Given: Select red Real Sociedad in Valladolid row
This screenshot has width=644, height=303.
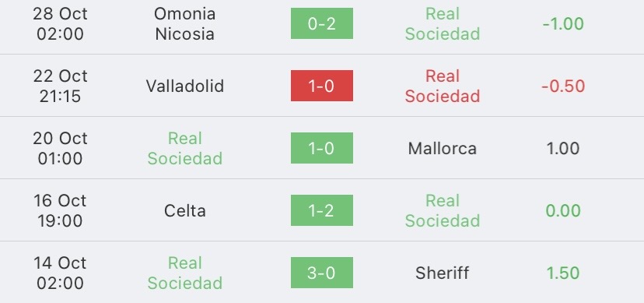Looking at the screenshot, I should 443,86.
